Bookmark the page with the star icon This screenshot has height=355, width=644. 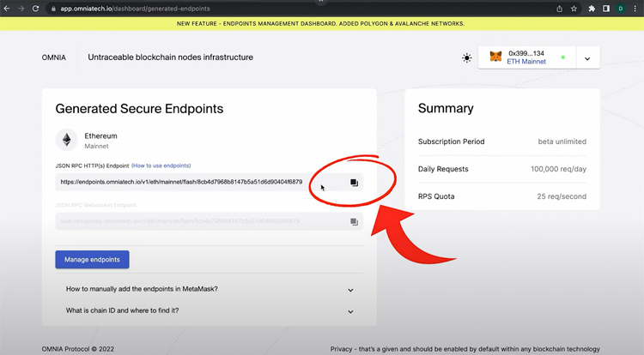574,9
